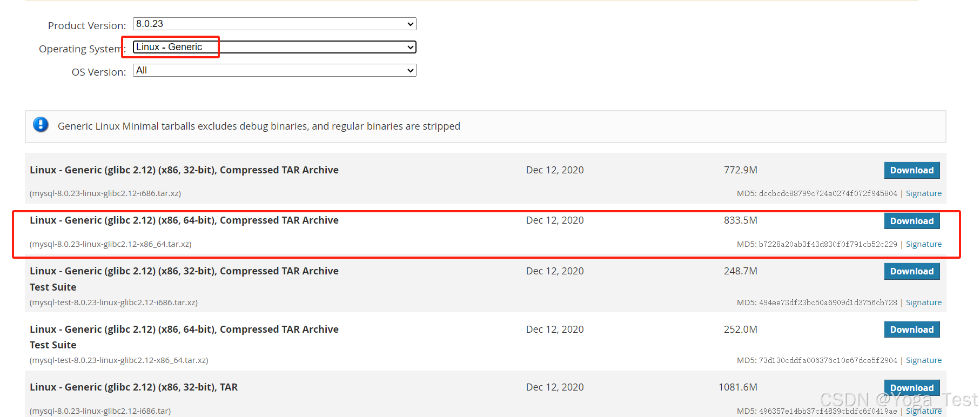Click the OS Version label
Viewport: 980px width, 417px height.
[98, 72]
